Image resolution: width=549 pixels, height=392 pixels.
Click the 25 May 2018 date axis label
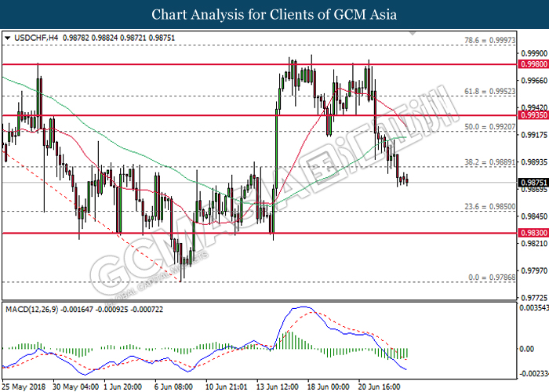[x=24, y=387]
